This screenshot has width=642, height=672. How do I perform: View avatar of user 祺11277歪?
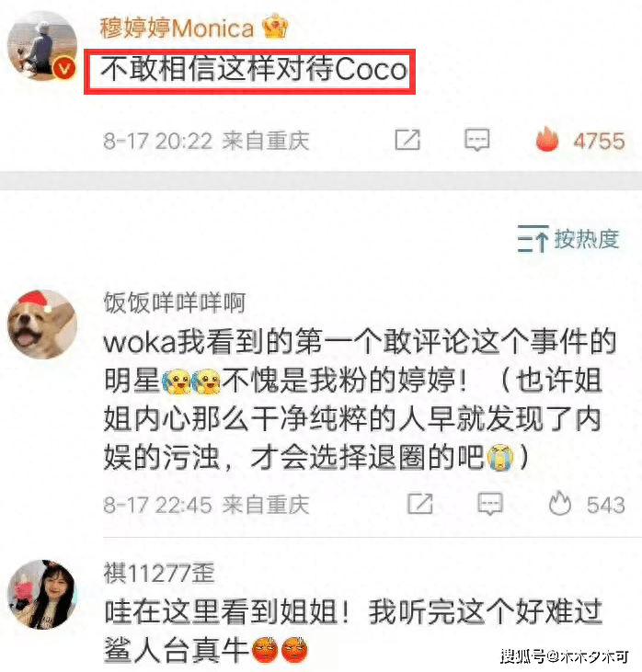42,595
